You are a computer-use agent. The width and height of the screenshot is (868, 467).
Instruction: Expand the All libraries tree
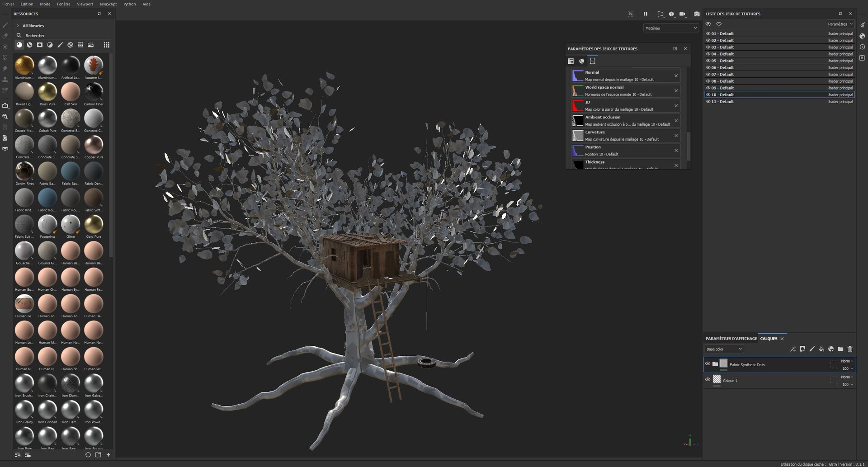(18, 26)
